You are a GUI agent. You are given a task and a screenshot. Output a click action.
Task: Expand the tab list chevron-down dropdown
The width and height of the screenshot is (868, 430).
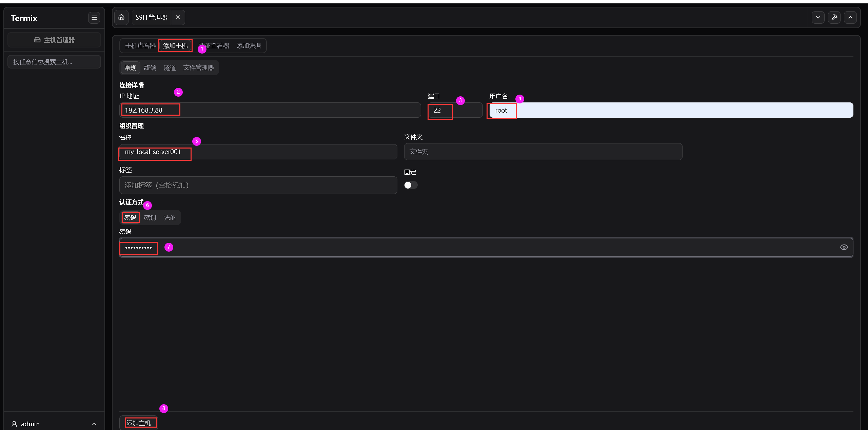click(818, 18)
